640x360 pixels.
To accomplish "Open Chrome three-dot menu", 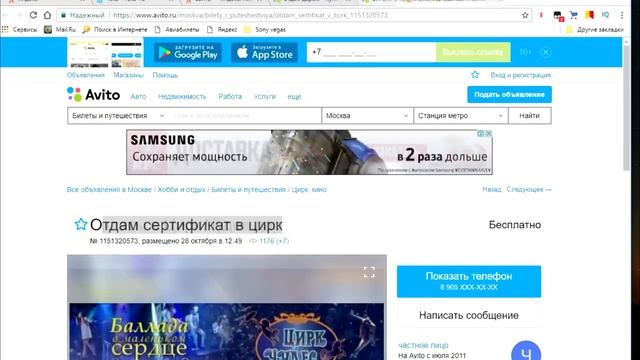I will tap(622, 15).
